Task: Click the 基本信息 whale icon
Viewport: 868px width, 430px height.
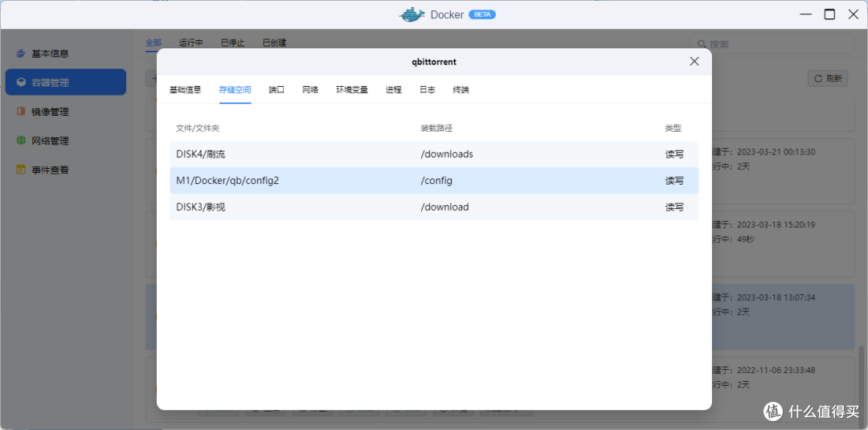Action: [x=21, y=54]
